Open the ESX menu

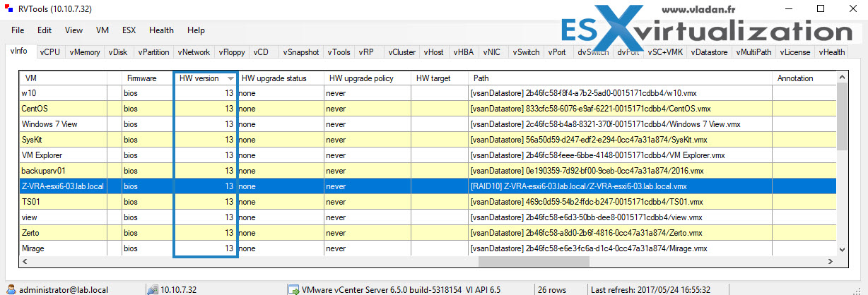click(129, 30)
